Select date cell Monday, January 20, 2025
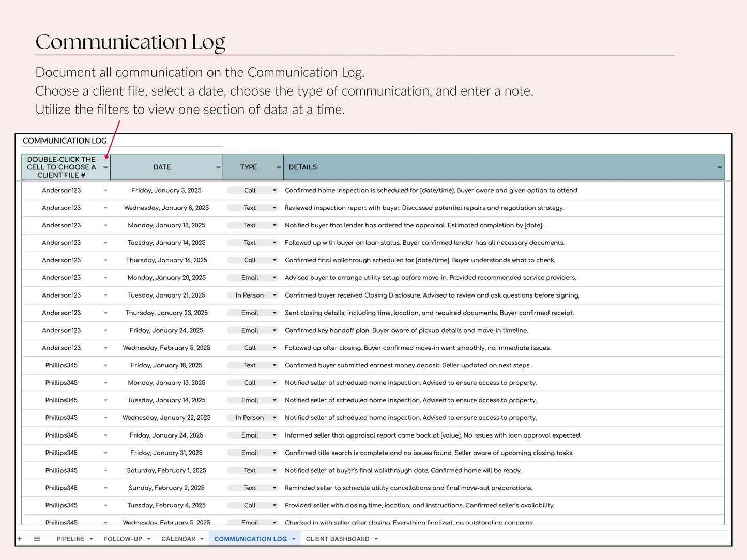This screenshot has width=747, height=560. click(166, 278)
